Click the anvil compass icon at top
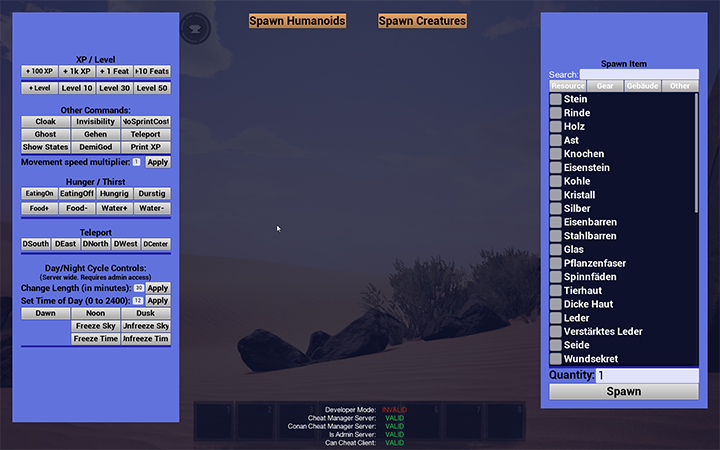This screenshot has width=720, height=450. [195, 28]
